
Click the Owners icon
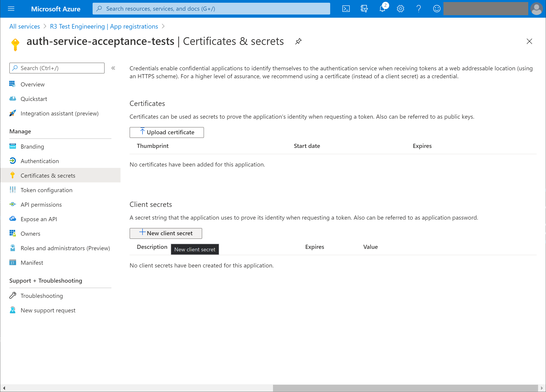click(12, 233)
